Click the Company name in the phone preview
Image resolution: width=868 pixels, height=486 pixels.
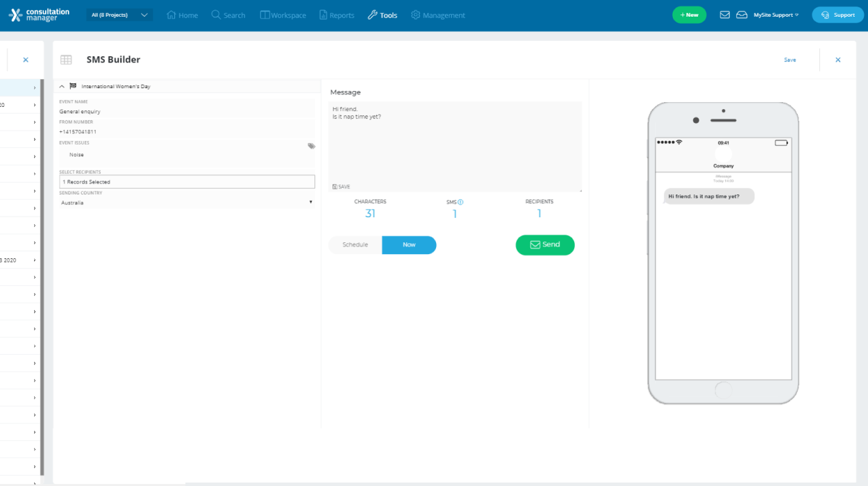pos(724,166)
